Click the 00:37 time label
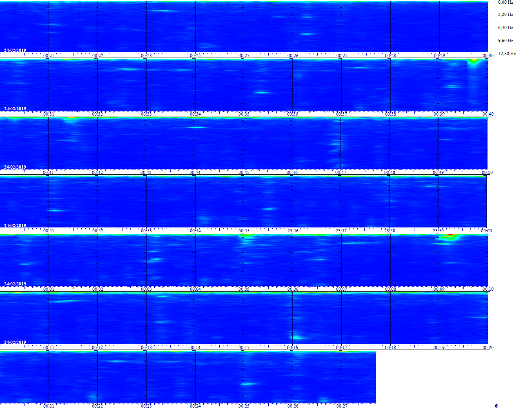The height and width of the screenshot is (410, 532). tap(341, 114)
